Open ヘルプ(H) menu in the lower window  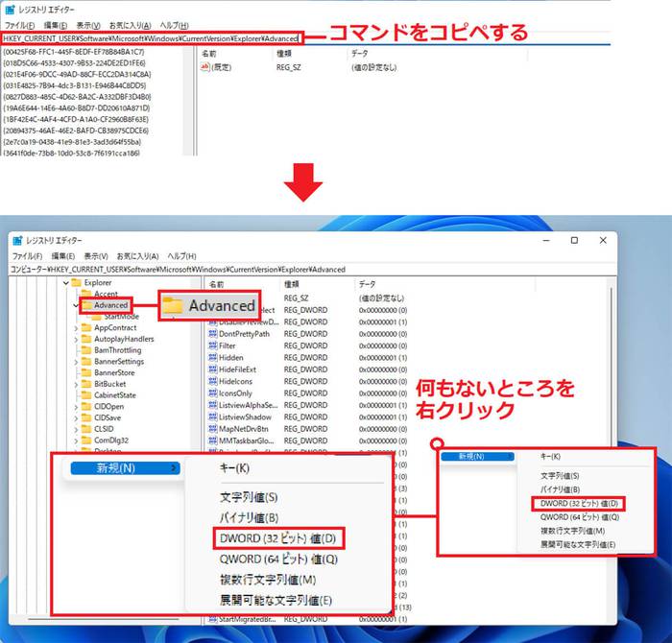pos(181,255)
